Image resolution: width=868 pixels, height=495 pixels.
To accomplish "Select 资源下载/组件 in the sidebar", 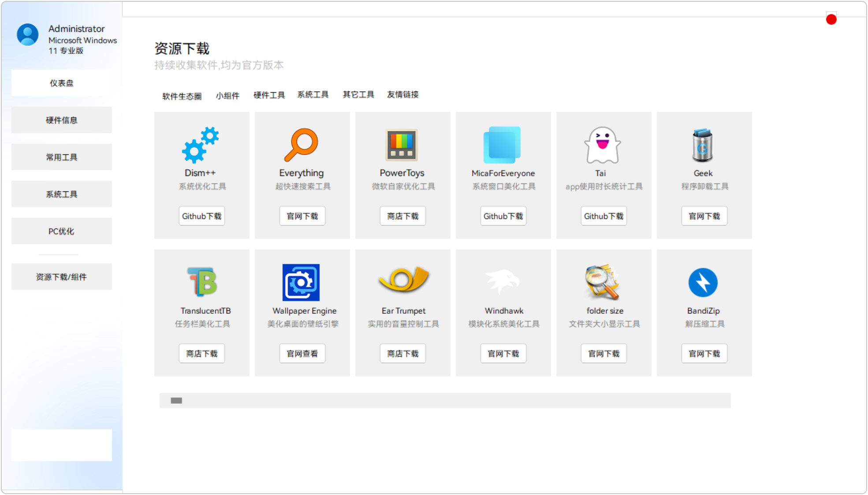I will coord(62,277).
